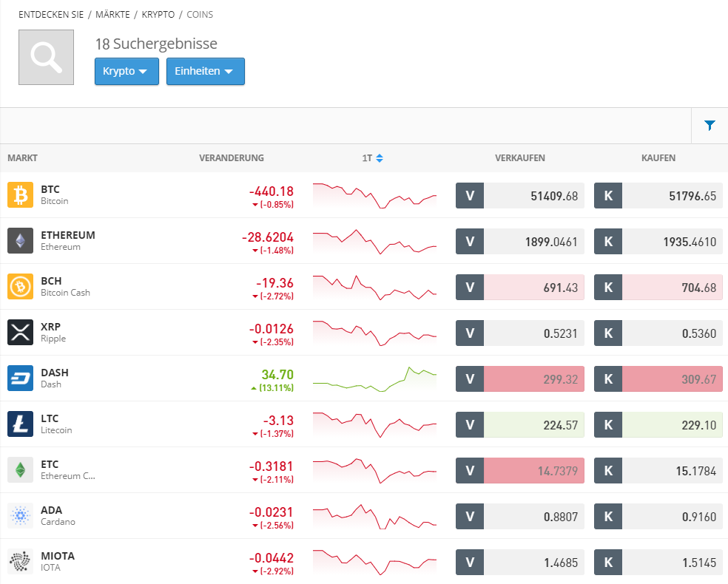The height and width of the screenshot is (584, 728).
Task: Buy DASH at 309.67
Action: [658, 379]
